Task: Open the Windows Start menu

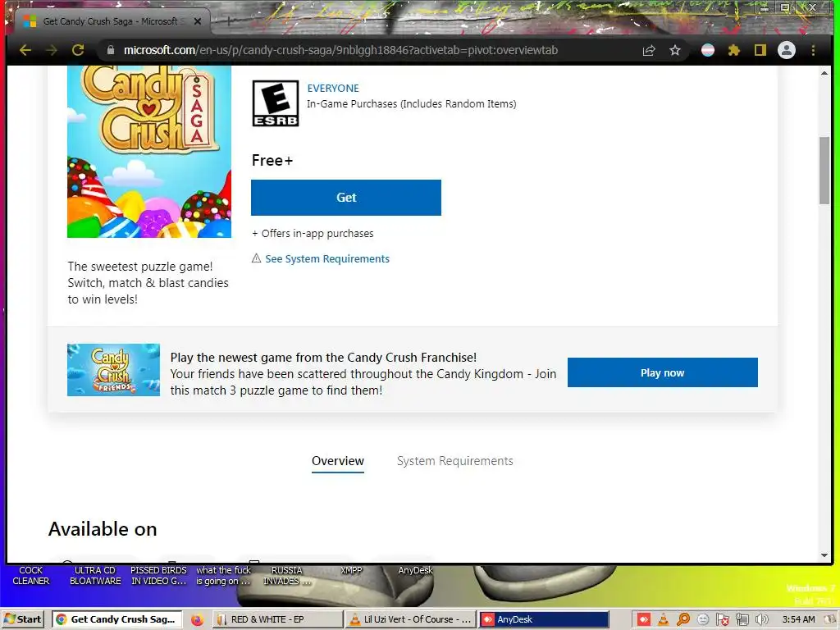Action: [x=22, y=619]
